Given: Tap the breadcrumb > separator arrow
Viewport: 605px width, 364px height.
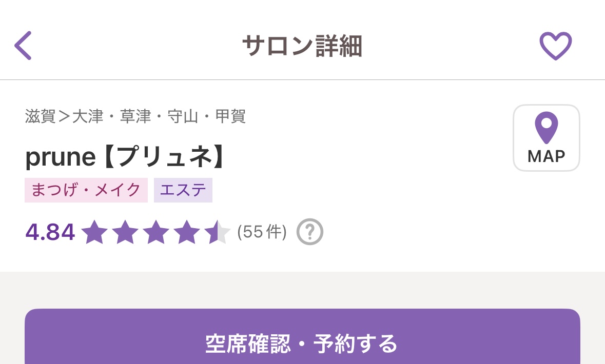Looking at the screenshot, I should click(x=64, y=116).
